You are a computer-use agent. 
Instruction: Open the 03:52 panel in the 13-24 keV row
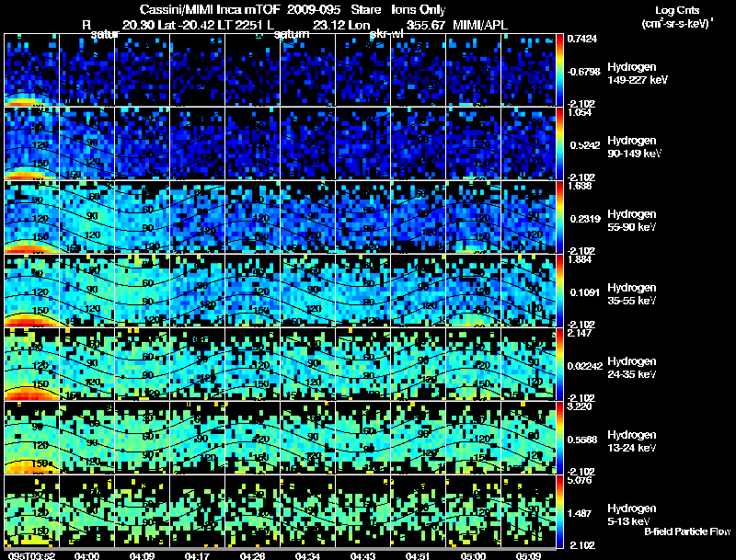click(x=32, y=438)
